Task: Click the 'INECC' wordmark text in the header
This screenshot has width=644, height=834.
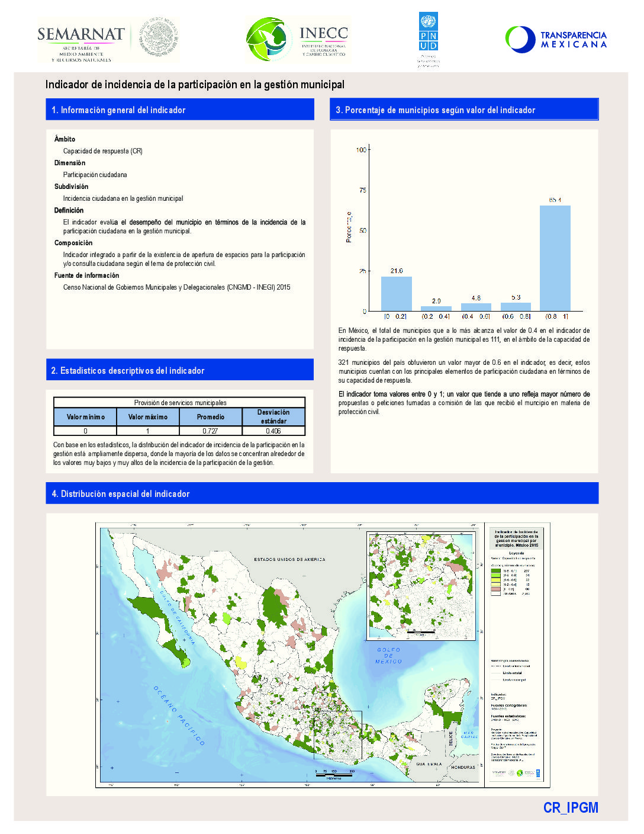Action: pyautogui.click(x=324, y=33)
